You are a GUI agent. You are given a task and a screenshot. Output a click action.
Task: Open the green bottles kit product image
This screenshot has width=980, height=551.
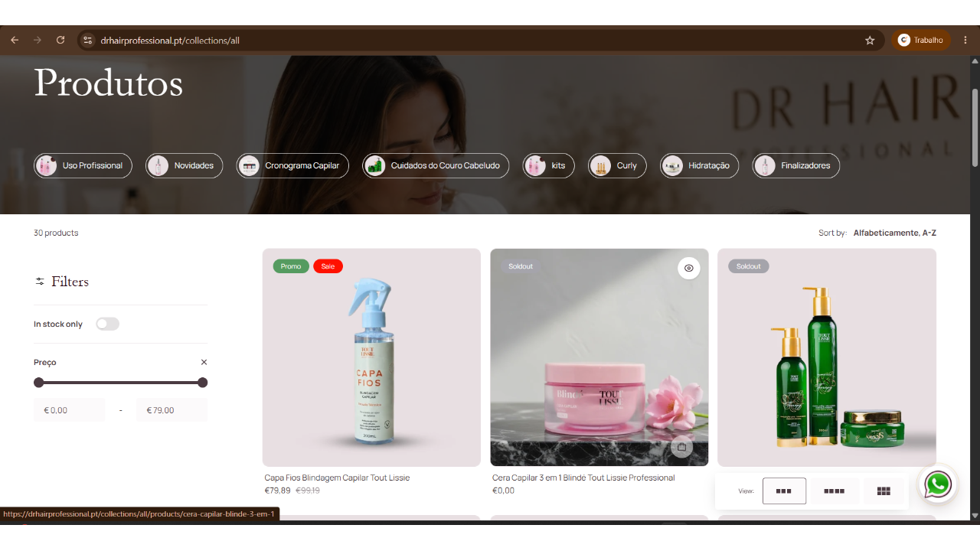point(827,357)
